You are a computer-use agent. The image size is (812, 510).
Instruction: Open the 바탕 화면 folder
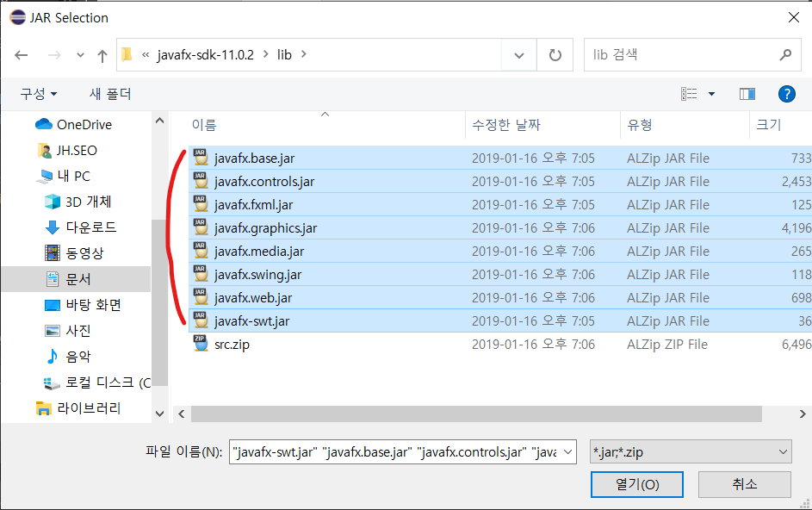coord(83,305)
